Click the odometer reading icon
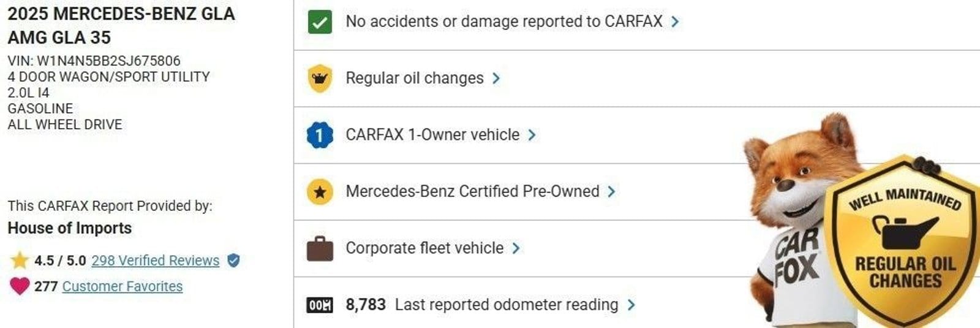The image size is (980, 328). coord(320,305)
